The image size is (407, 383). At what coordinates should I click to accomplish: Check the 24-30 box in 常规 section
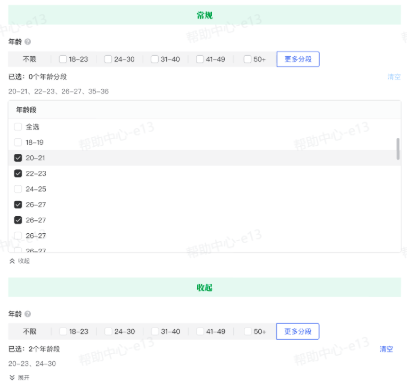(108, 59)
